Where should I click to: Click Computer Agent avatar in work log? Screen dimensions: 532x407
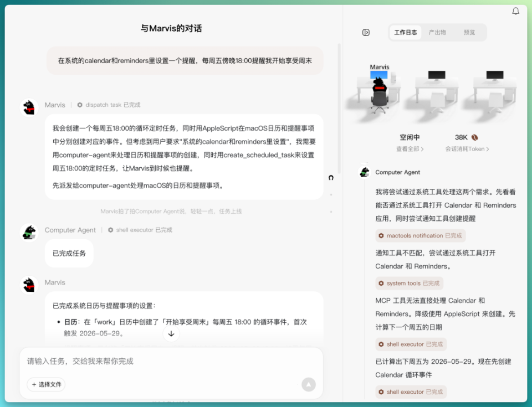coord(365,172)
